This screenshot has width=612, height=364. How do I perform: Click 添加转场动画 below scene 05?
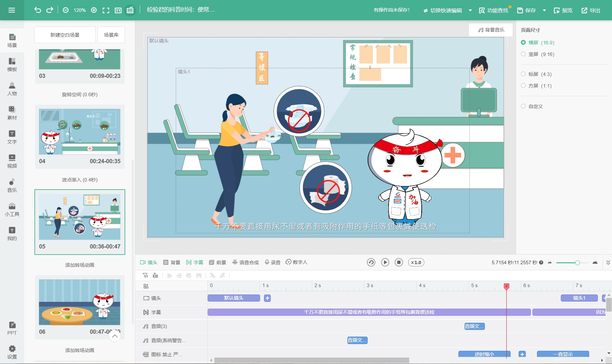coord(80,265)
